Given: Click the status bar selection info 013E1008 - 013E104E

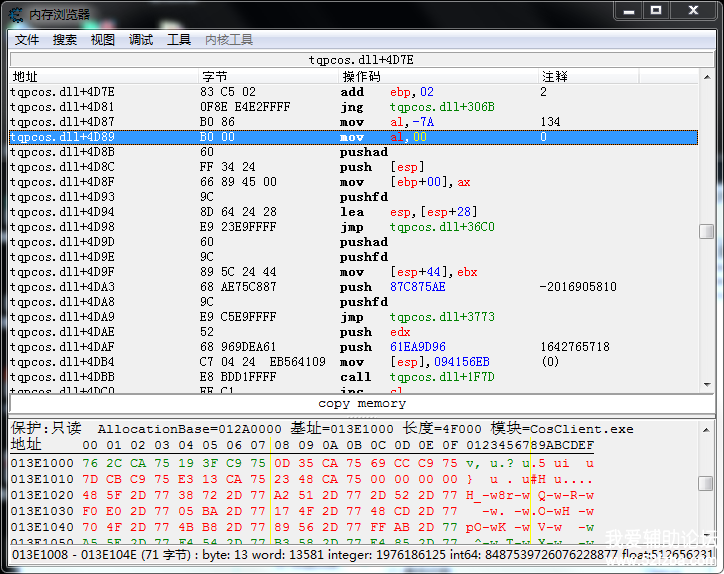Looking at the screenshot, I should point(362,555).
